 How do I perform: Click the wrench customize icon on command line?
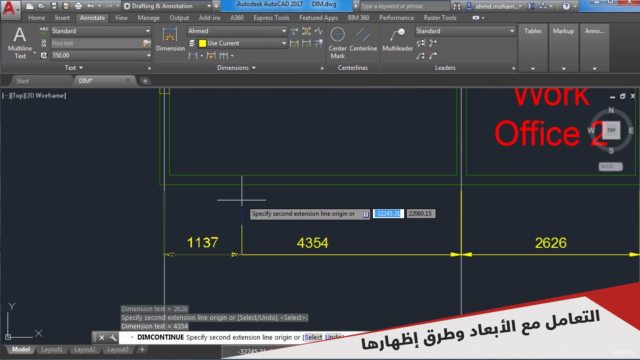tap(113, 338)
